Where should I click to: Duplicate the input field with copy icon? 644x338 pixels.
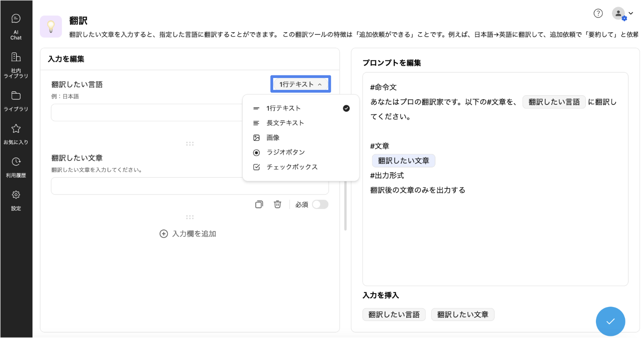(x=259, y=205)
